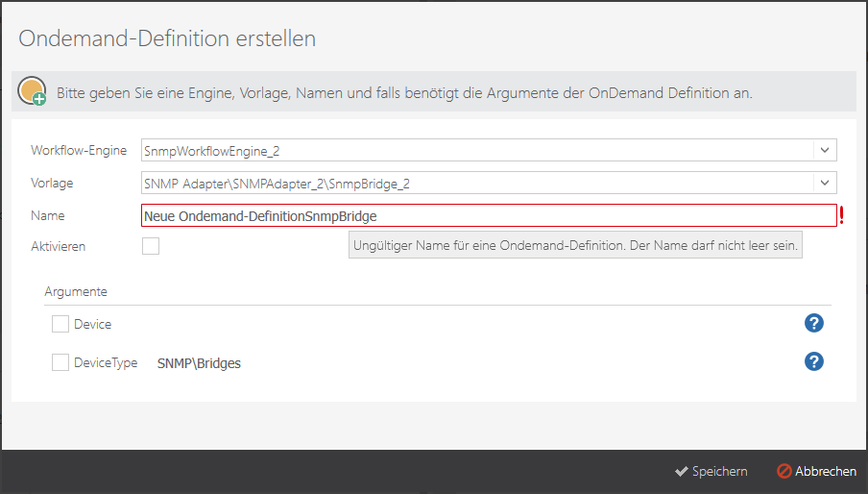Click the Abbrechen button
This screenshot has width=868, height=494.
click(x=816, y=471)
